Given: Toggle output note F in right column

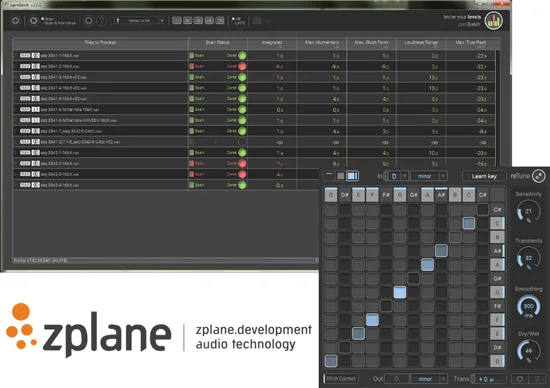Looking at the screenshot, I should (x=497, y=320).
